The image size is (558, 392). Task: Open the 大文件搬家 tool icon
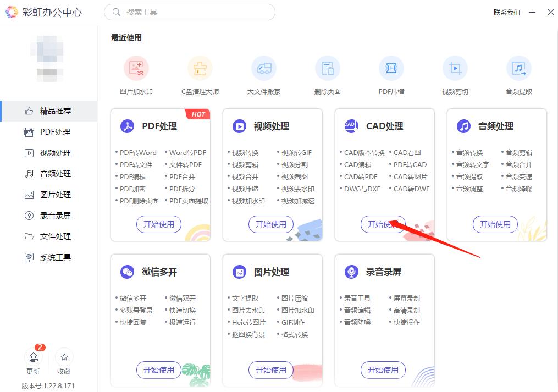tap(264, 67)
